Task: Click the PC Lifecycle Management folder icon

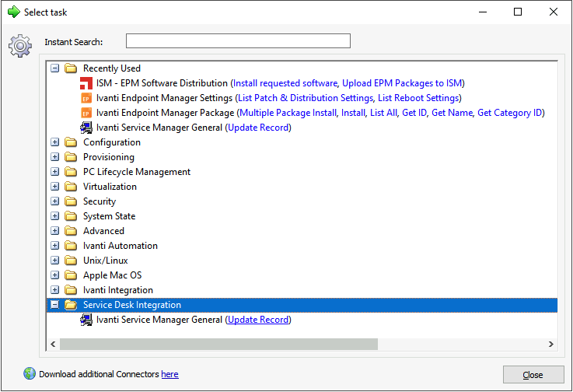Action: [x=71, y=172]
